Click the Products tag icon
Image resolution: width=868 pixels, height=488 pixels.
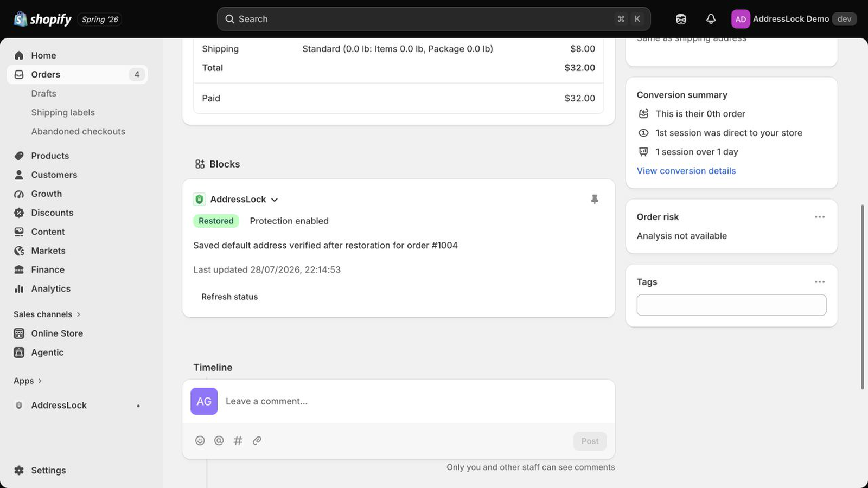point(19,156)
